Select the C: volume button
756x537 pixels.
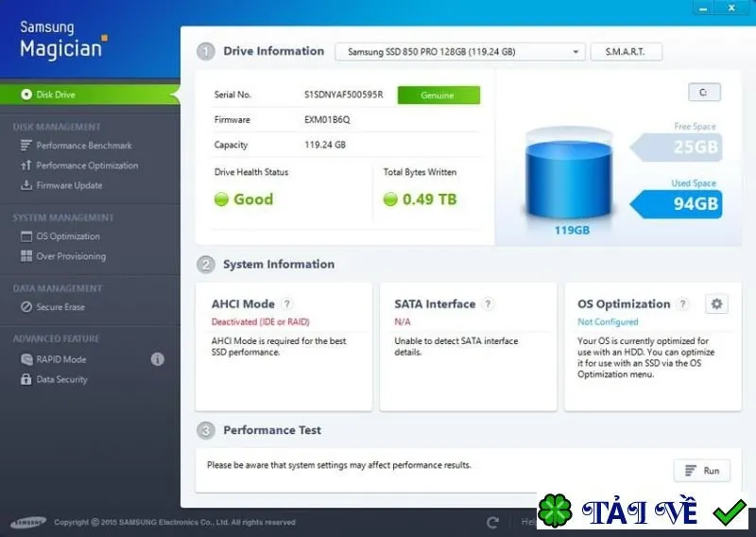[704, 92]
